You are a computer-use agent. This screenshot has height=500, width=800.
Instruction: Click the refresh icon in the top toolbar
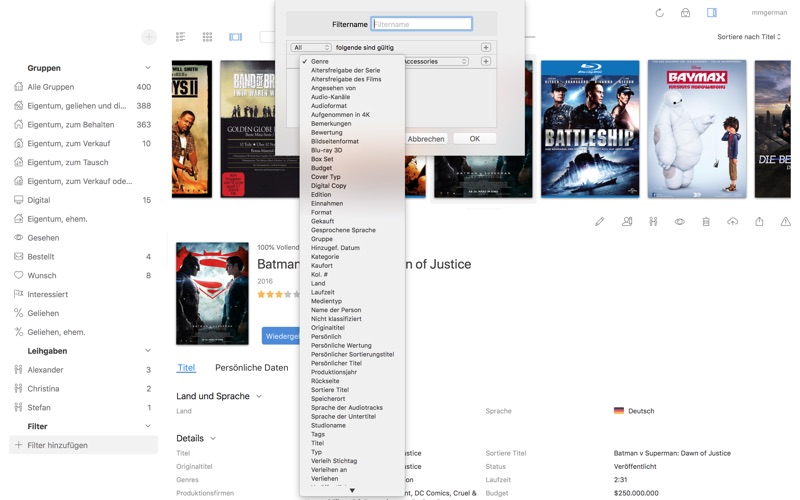(x=659, y=13)
